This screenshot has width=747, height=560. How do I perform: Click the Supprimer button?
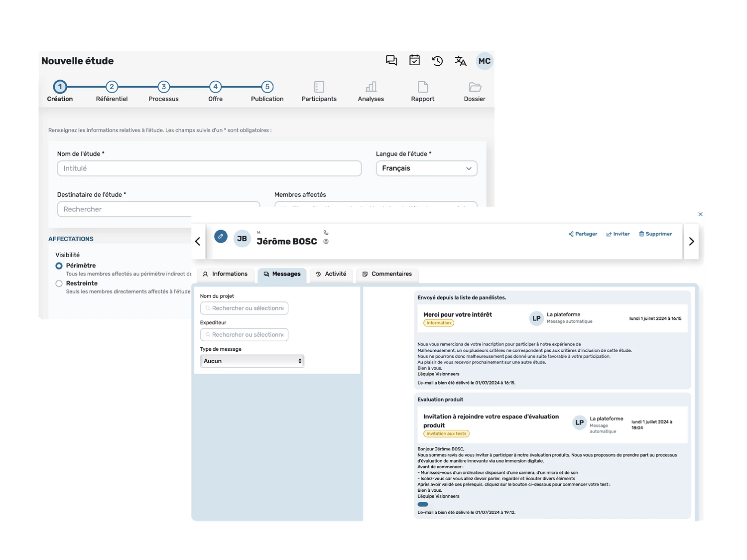click(x=655, y=234)
